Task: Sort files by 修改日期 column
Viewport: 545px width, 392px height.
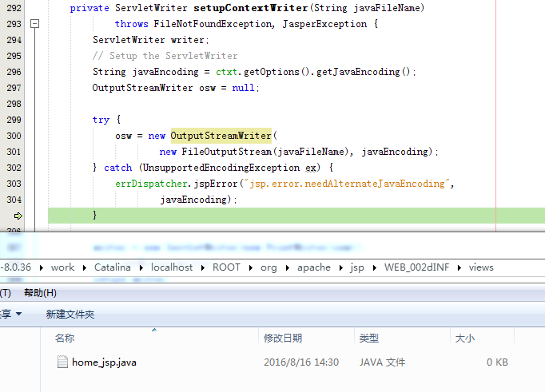Action: 283,339
